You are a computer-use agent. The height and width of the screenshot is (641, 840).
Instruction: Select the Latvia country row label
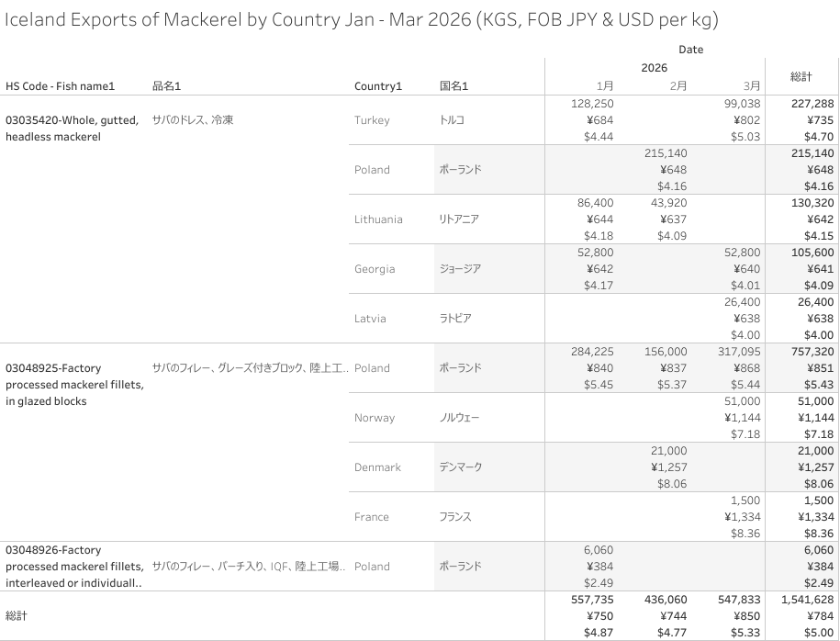370,319
